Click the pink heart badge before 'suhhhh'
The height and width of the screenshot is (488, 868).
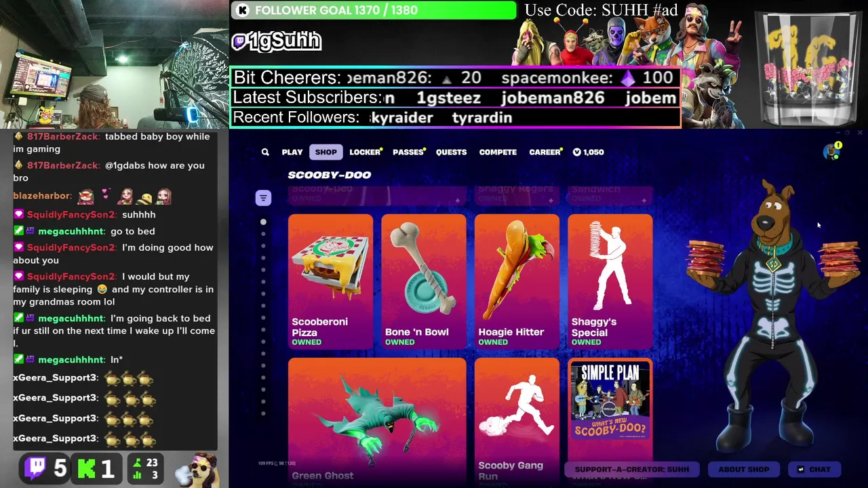click(18, 215)
